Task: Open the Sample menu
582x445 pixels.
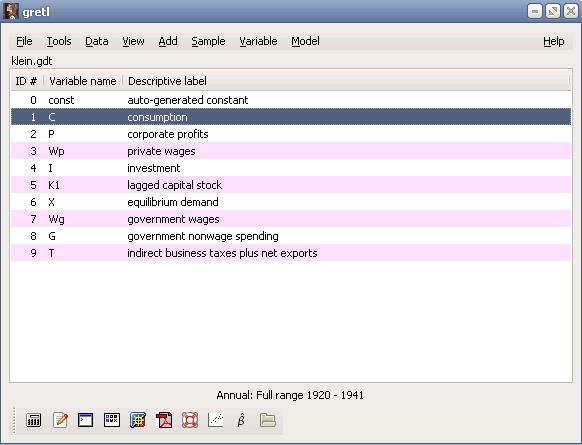Action: tap(208, 41)
